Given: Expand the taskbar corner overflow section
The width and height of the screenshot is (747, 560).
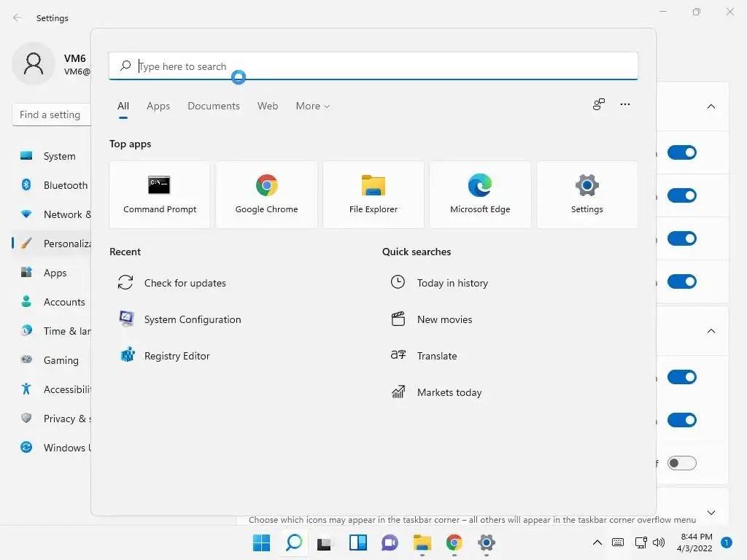Looking at the screenshot, I should (x=711, y=513).
